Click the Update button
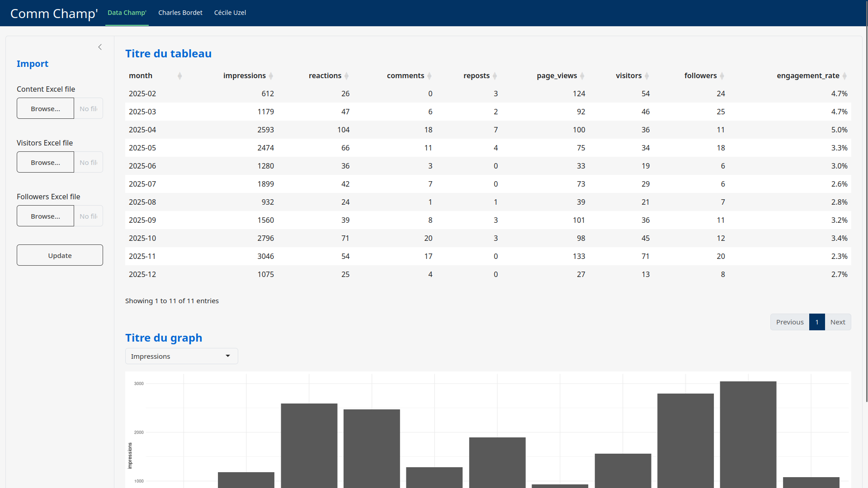Viewport: 868px width, 488px height. [x=60, y=255]
